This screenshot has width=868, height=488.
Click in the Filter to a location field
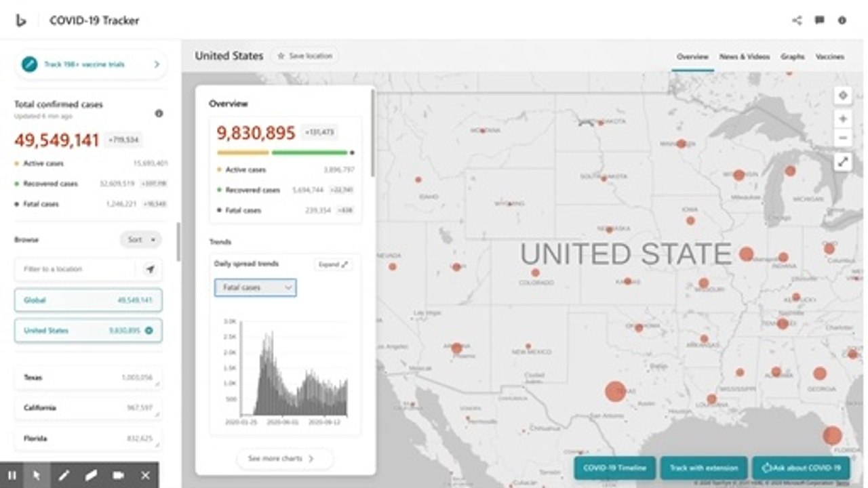tap(76, 269)
